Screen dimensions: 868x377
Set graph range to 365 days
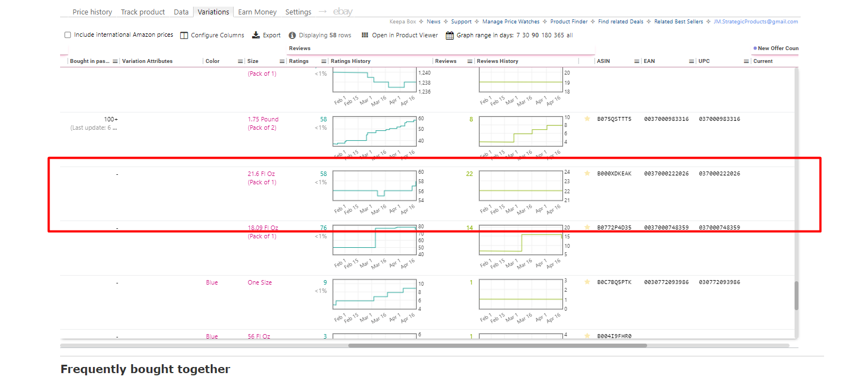(x=559, y=35)
